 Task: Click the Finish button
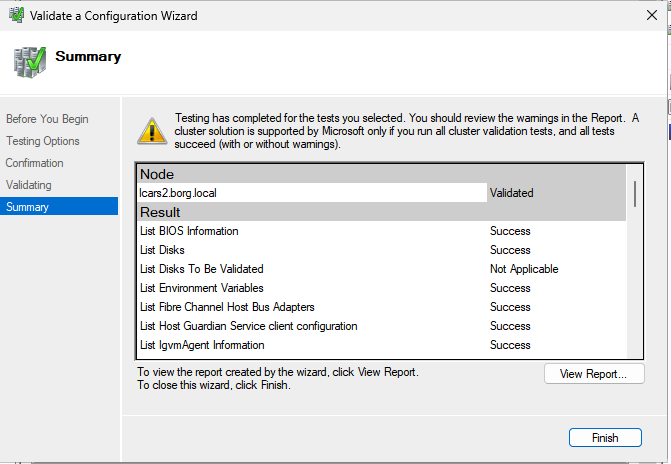(605, 437)
